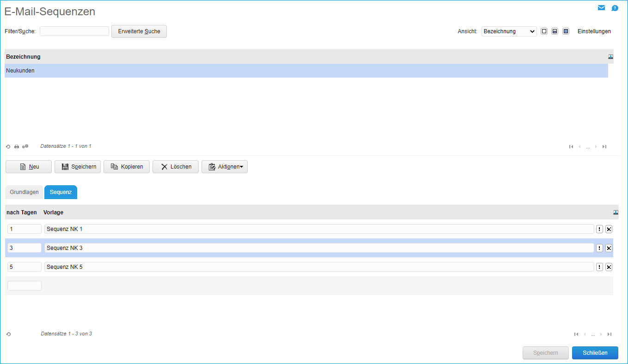Screen dimensions: 628x364
Task: Click the gears icon below the upper list
Action: [25, 146]
